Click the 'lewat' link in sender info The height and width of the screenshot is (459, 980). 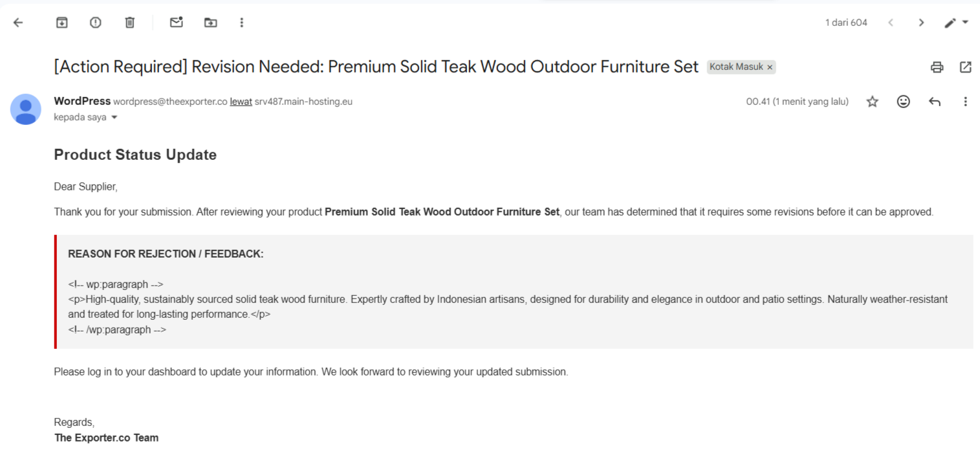[x=241, y=102]
